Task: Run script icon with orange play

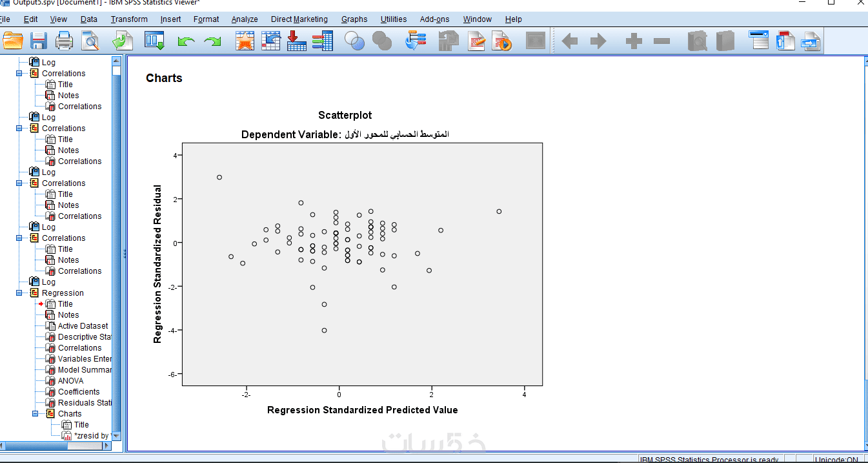Action: (501, 42)
